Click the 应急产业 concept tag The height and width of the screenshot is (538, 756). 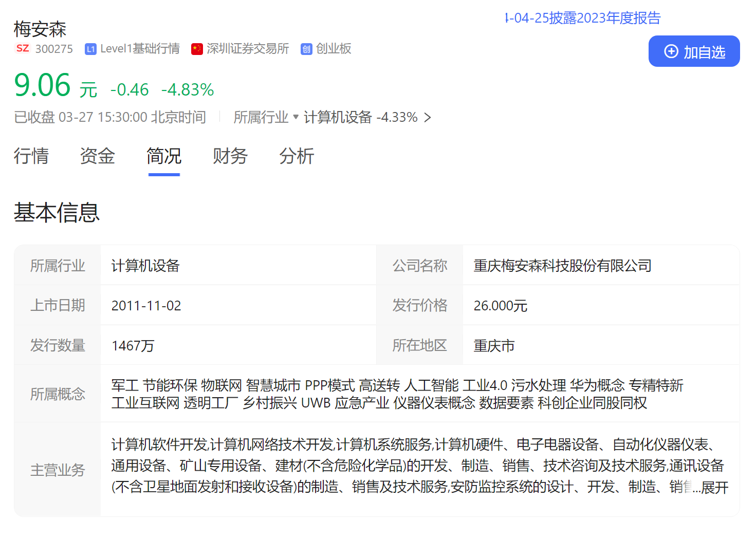362,403
